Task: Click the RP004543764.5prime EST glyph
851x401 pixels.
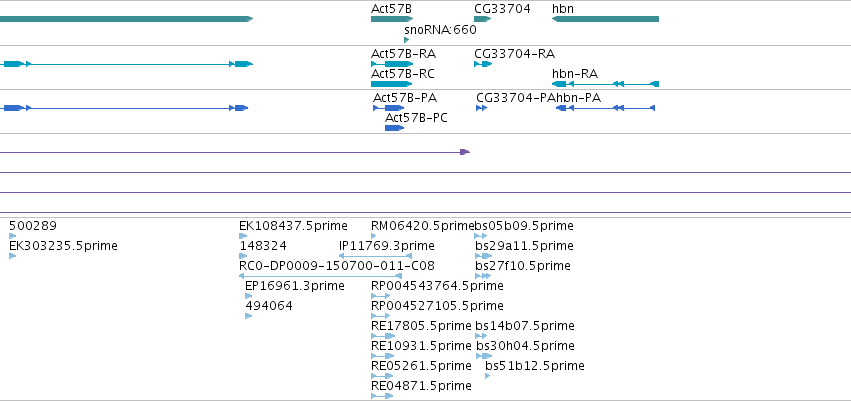Action: pos(380,296)
